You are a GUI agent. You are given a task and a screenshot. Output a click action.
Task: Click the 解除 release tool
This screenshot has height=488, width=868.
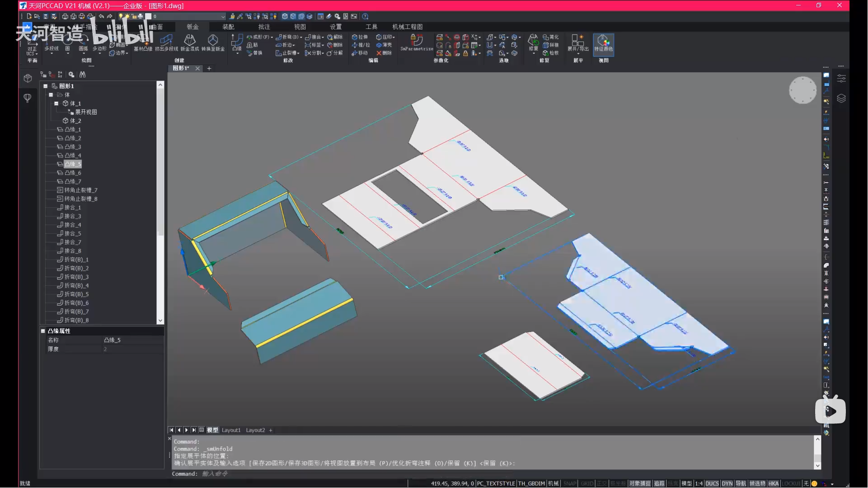(335, 37)
